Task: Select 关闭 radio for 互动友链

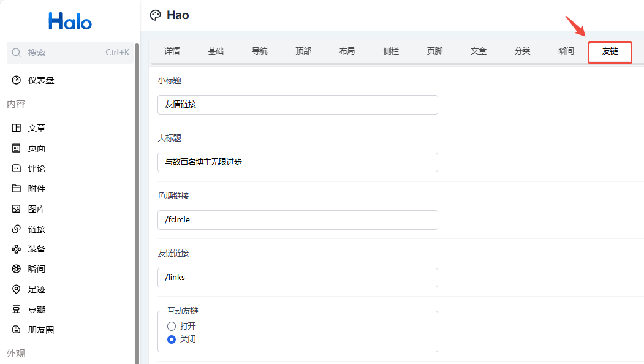Action: tap(172, 339)
